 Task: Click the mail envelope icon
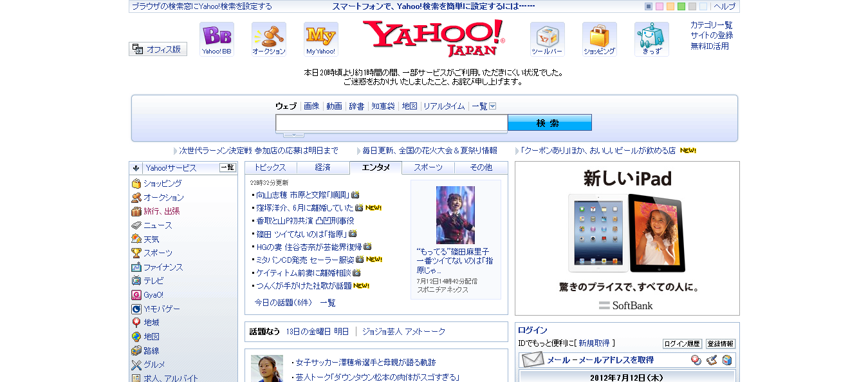click(533, 360)
